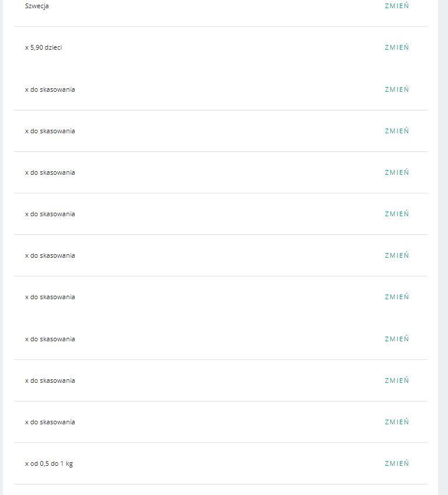
Task: Click ZMIEŃ for first 'x do skasowania' row
Action: click(x=397, y=89)
